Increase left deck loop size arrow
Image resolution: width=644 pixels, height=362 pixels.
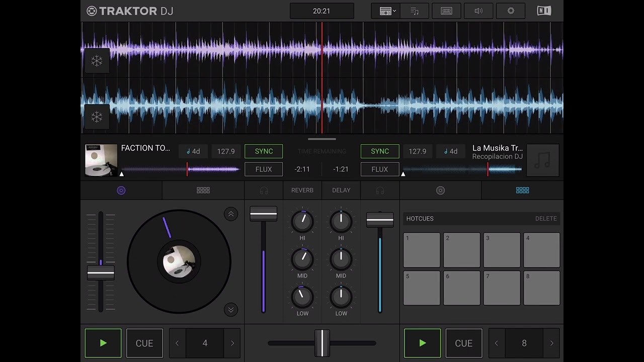tap(232, 343)
